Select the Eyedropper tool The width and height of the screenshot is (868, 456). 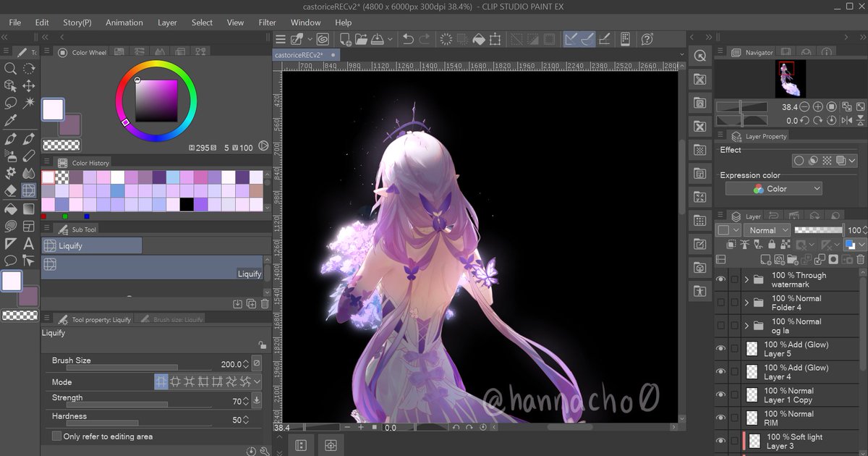[11, 121]
